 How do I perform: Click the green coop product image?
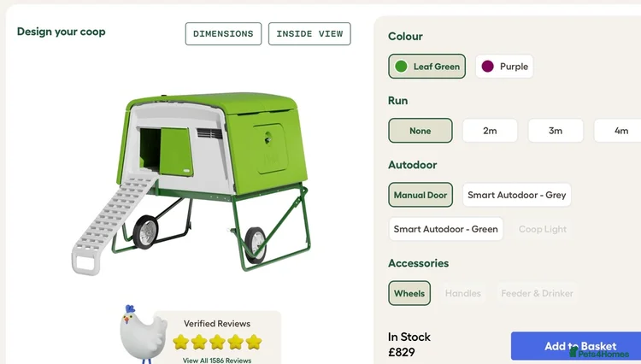point(191,183)
